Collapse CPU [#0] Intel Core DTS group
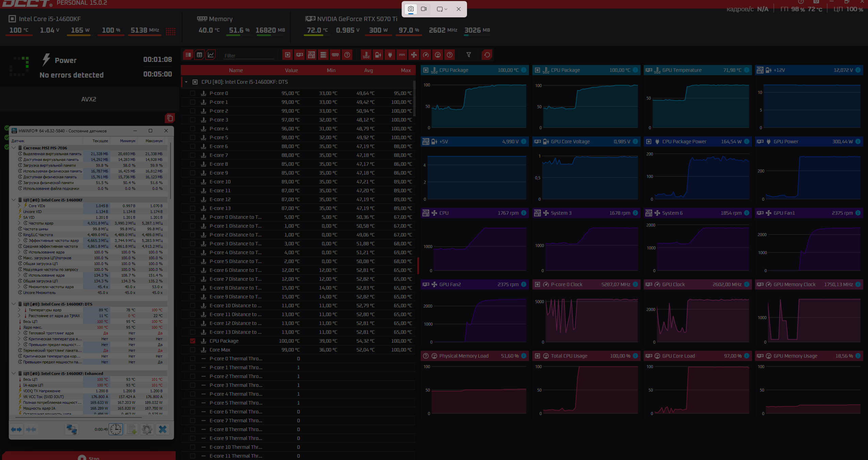This screenshot has height=460, width=868. click(186, 82)
